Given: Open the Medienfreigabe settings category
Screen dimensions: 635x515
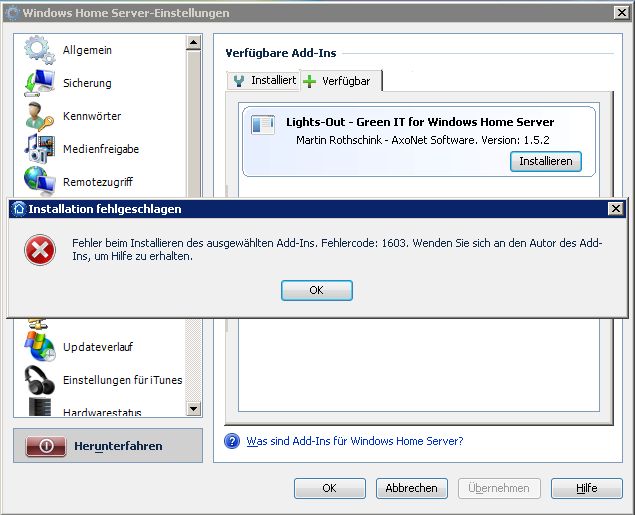Looking at the screenshot, I should [x=101, y=149].
